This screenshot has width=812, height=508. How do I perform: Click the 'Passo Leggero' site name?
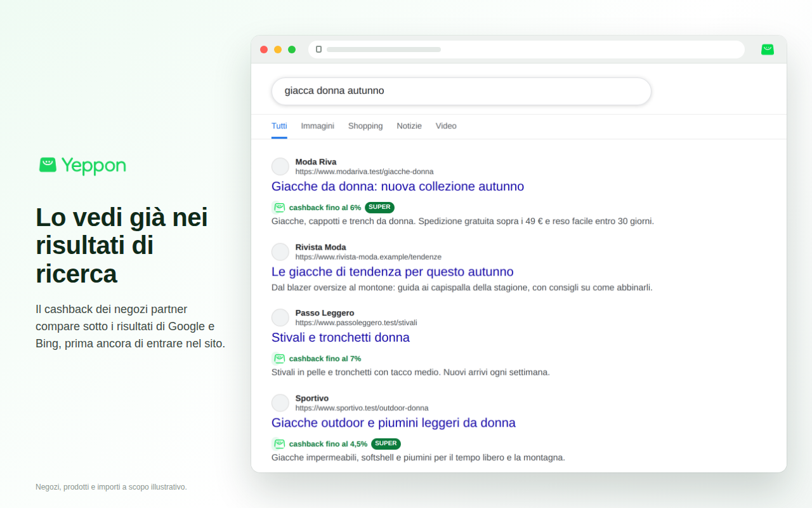(x=325, y=313)
